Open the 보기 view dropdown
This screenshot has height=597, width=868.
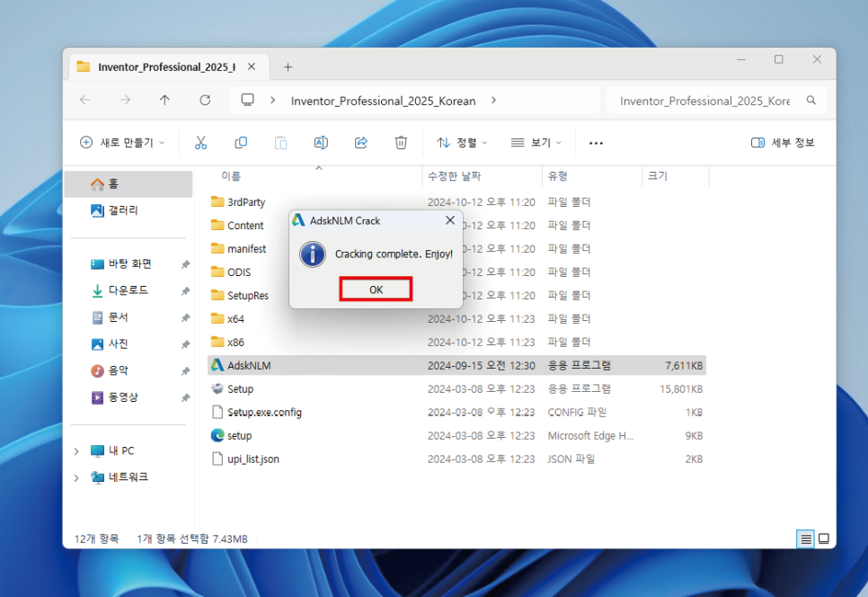(536, 143)
